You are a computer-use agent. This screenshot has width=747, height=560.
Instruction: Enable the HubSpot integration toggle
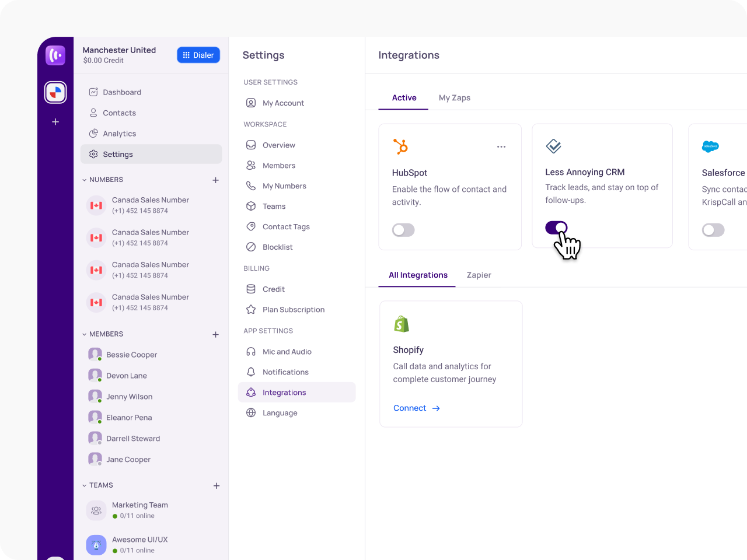[403, 230]
